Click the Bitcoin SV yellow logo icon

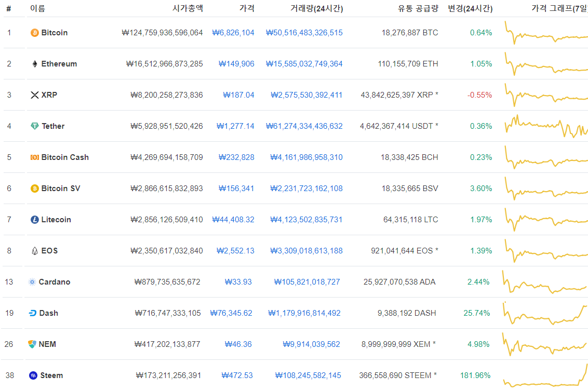[x=34, y=189]
